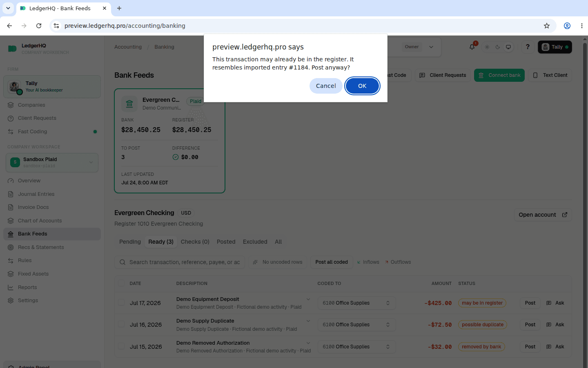Click the Chart of Accounts icon
Image resolution: width=588 pixels, height=368 pixels.
pyautogui.click(x=11, y=221)
